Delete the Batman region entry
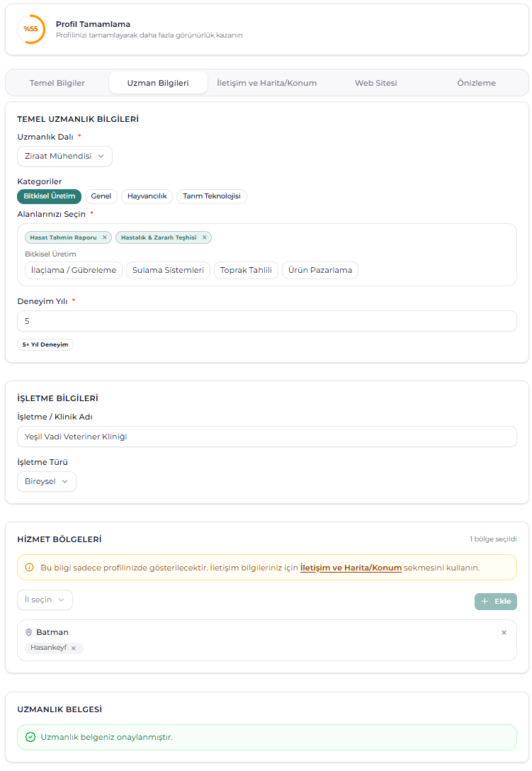The height and width of the screenshot is (771, 532). tap(504, 632)
